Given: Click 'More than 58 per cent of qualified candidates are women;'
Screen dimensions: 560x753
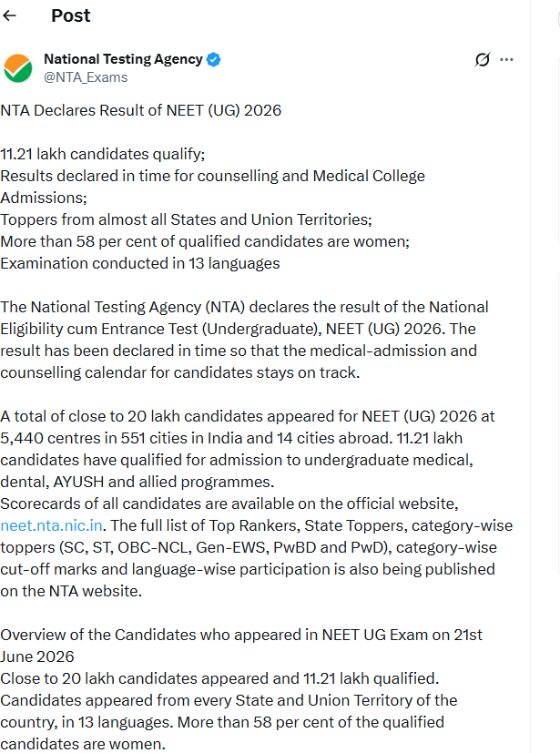Looking at the screenshot, I should 205,241.
